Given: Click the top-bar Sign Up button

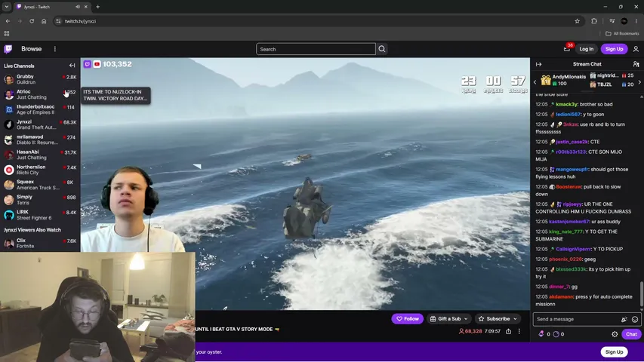Looking at the screenshot, I should (x=614, y=49).
